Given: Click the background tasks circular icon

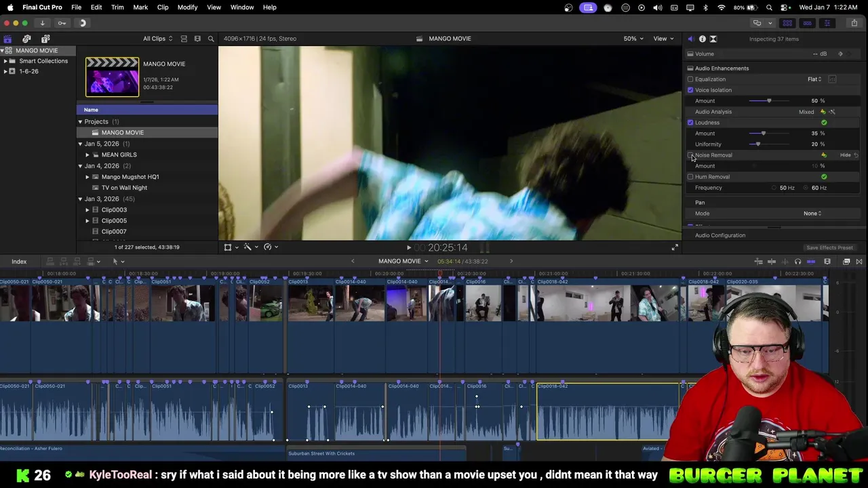Looking at the screenshot, I should (x=83, y=23).
